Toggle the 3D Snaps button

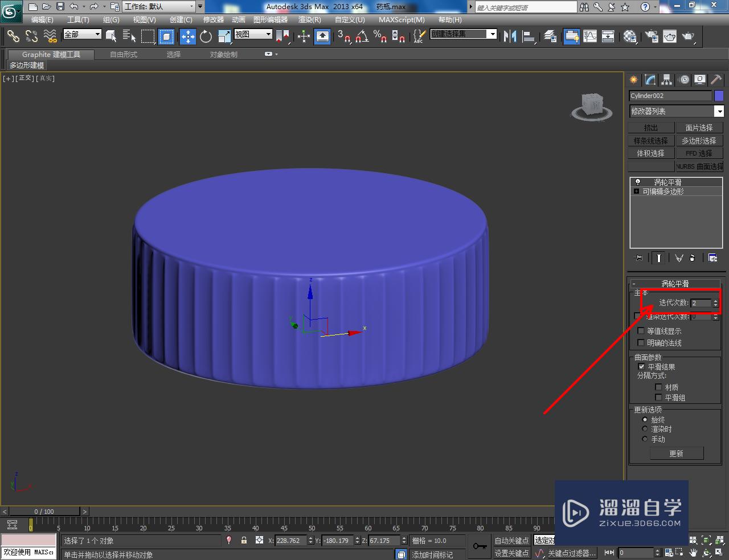tap(343, 36)
